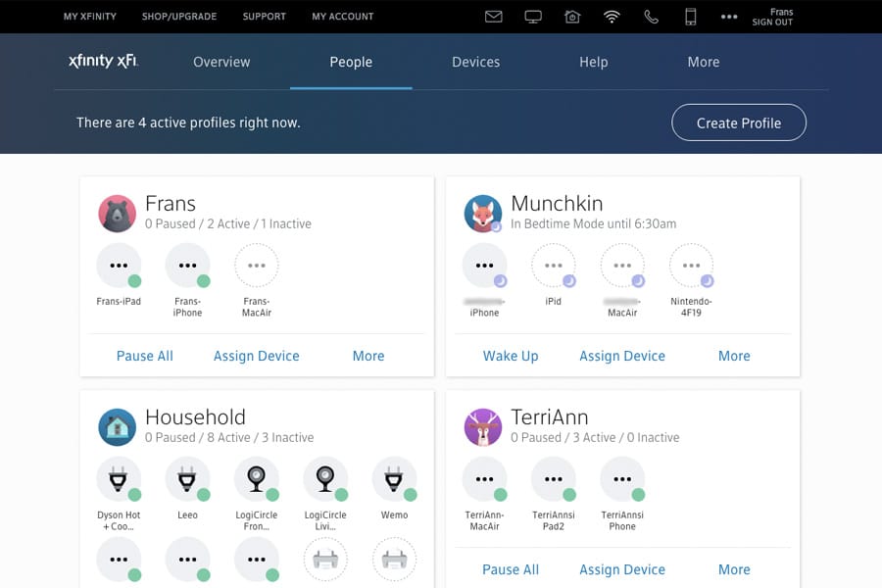Select the inactive Frans-MacAir device icon

(257, 265)
